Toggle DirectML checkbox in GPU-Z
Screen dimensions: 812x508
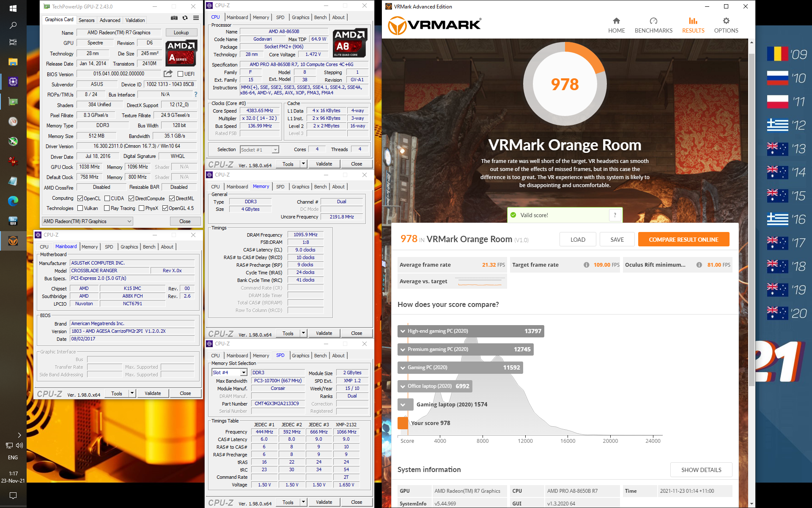172,199
